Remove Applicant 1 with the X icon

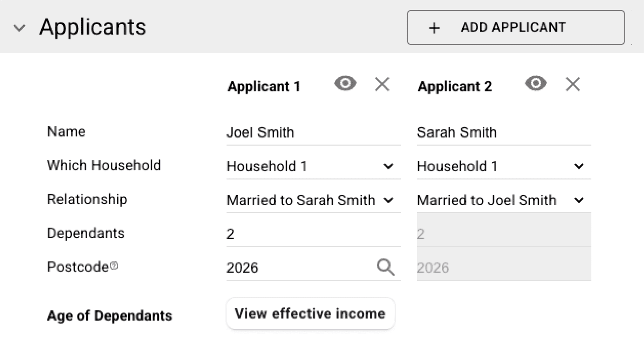click(x=382, y=84)
